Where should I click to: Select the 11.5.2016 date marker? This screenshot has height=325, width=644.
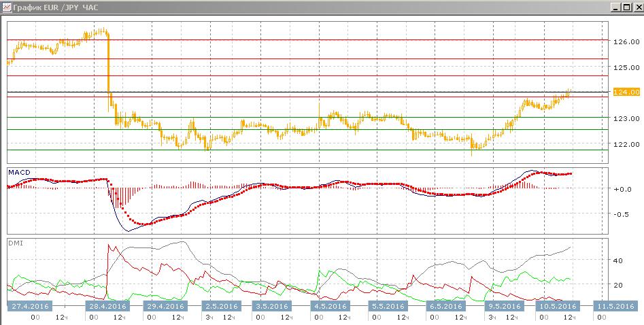click(x=615, y=306)
